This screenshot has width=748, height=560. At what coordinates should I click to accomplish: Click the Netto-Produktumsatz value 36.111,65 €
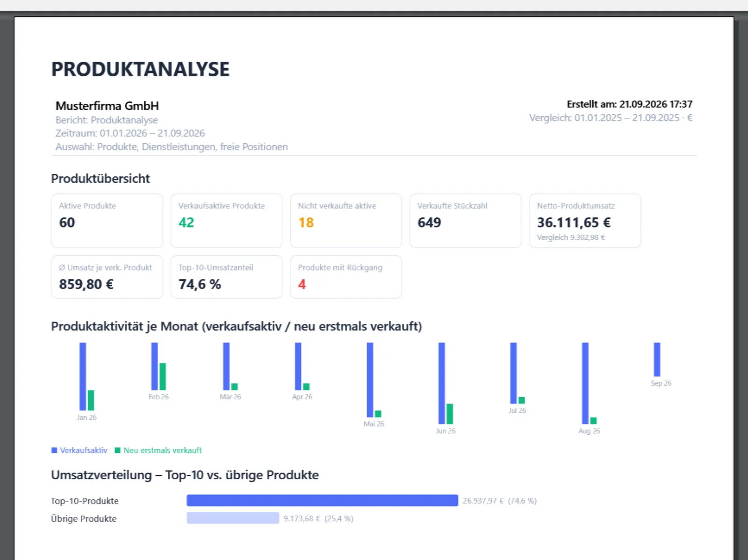(x=574, y=223)
